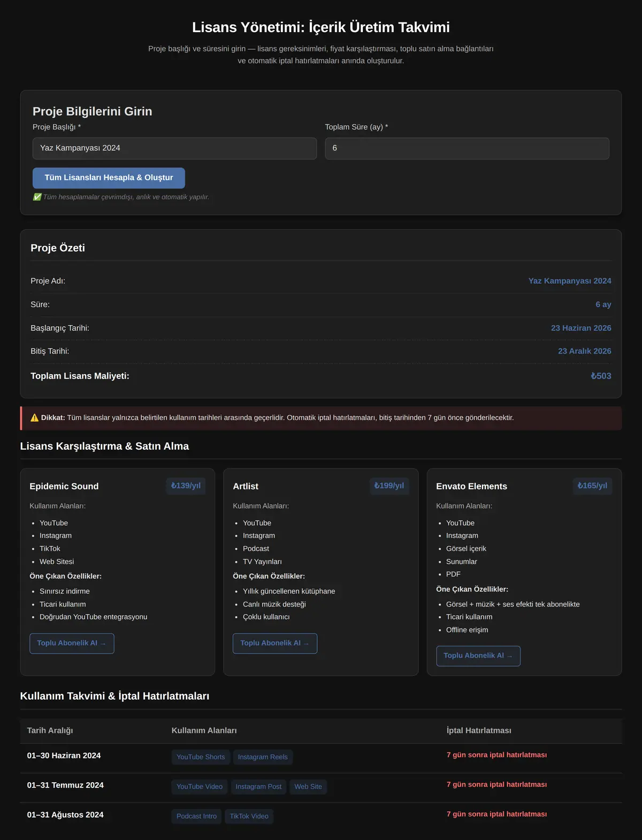The height and width of the screenshot is (840, 642).
Task: Click the project name value in Proje Özeti
Action: click(570, 281)
